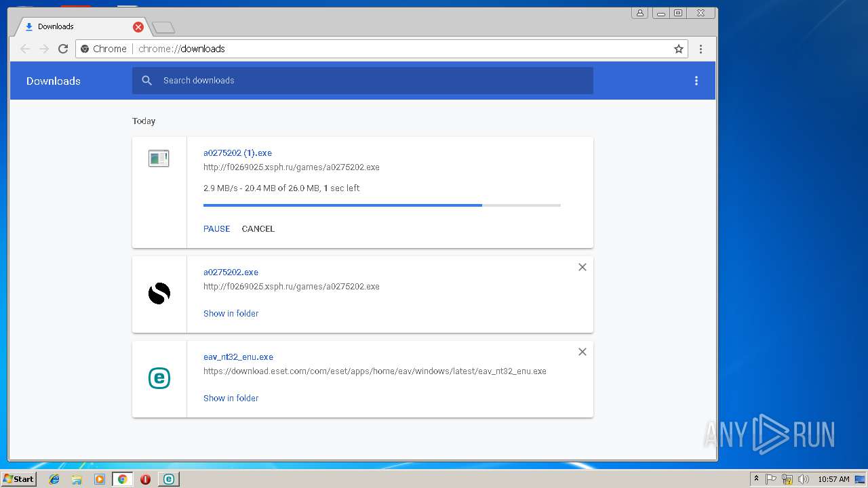Open ESET taskbar button

click(x=168, y=479)
